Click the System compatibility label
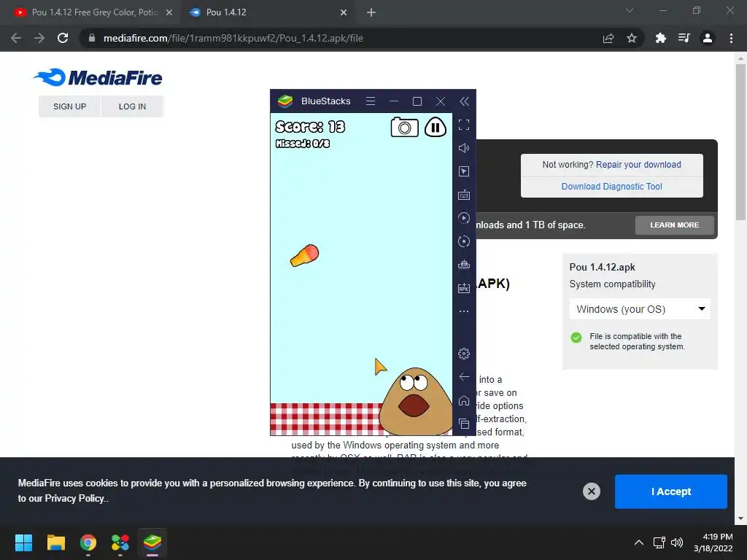The height and width of the screenshot is (560, 747). tap(612, 284)
